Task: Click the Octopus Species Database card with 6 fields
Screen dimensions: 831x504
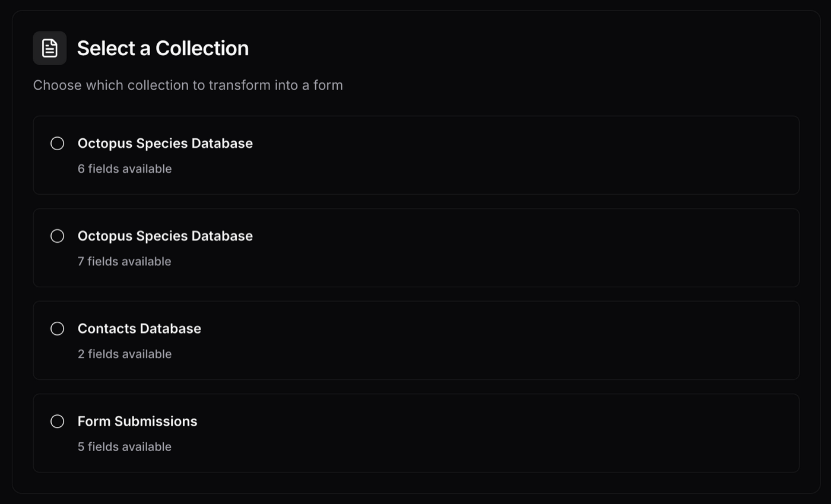Action: click(415, 155)
